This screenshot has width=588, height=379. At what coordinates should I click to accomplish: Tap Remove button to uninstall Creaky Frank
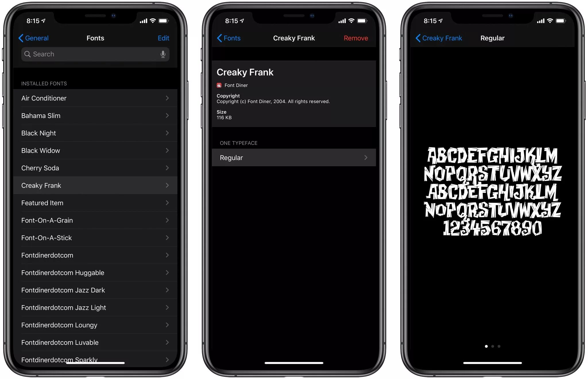(x=356, y=38)
